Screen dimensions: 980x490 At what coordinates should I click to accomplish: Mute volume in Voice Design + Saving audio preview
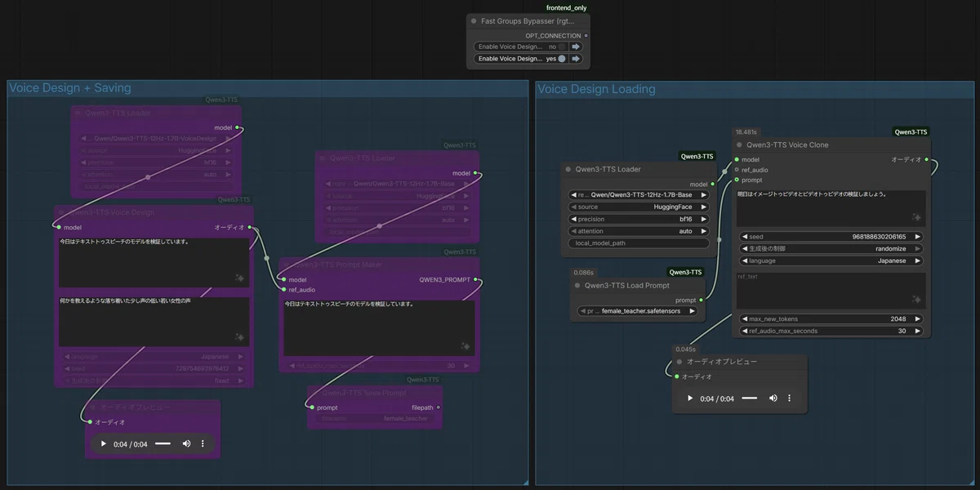[x=186, y=443]
